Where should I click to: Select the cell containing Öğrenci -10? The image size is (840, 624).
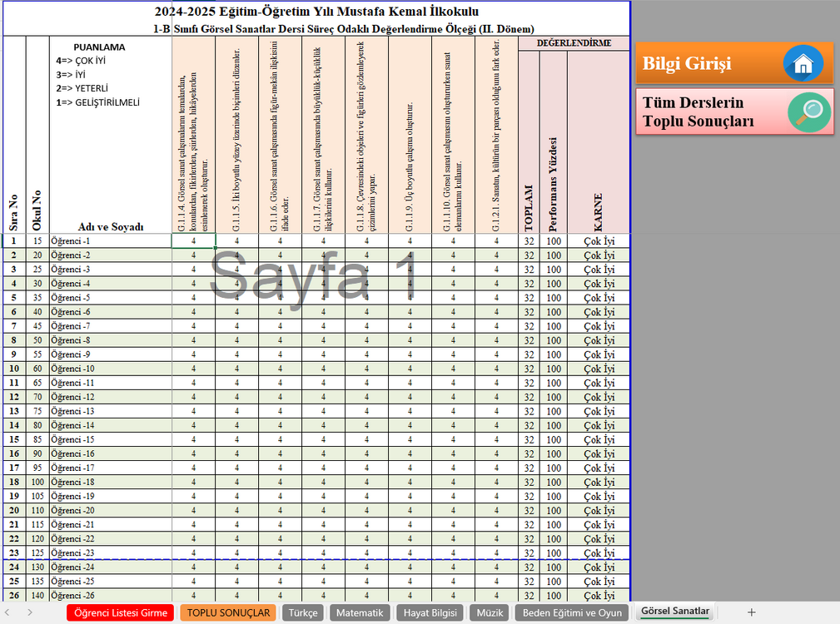[111, 369]
